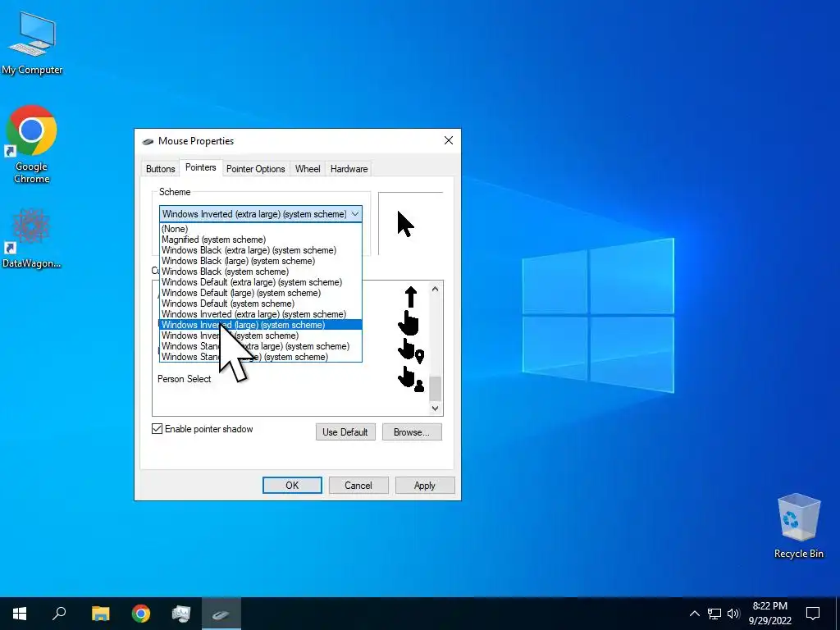Switch to the Pointers tab
This screenshot has width=840, height=630.
pyautogui.click(x=200, y=167)
